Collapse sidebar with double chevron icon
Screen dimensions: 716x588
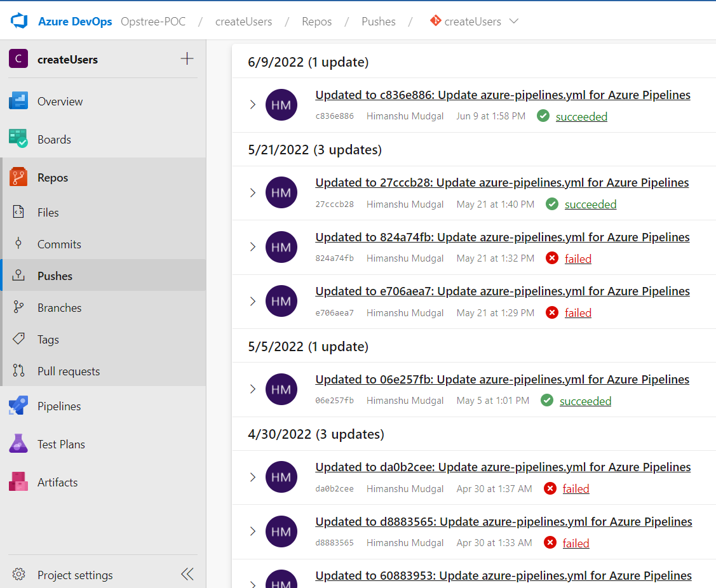coord(187,574)
